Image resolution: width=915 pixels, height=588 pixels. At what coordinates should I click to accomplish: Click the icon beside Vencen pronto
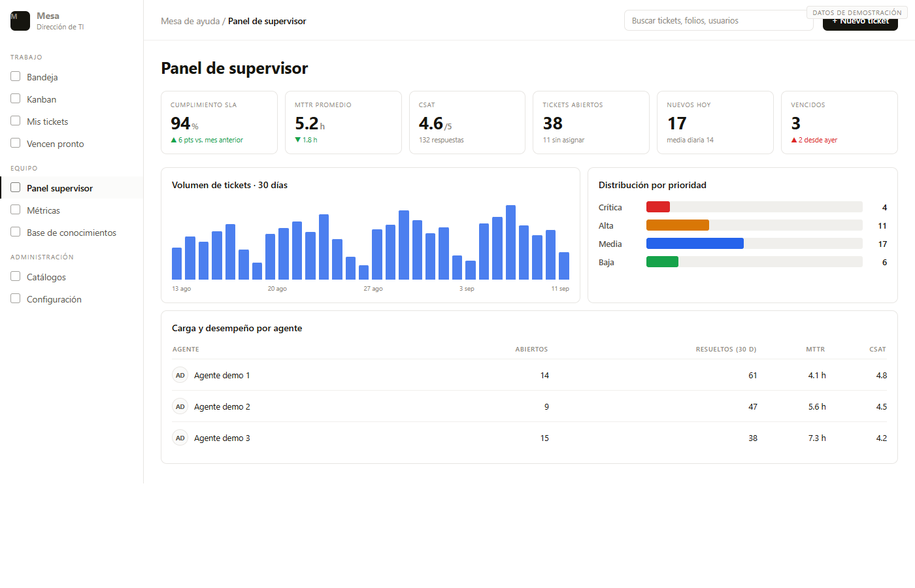[16, 143]
